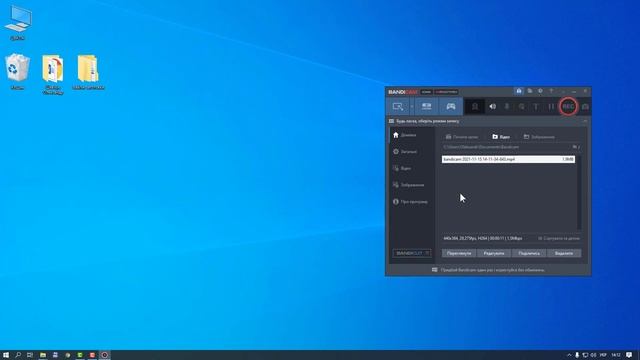Open This PC desktop icon

pos(18,23)
